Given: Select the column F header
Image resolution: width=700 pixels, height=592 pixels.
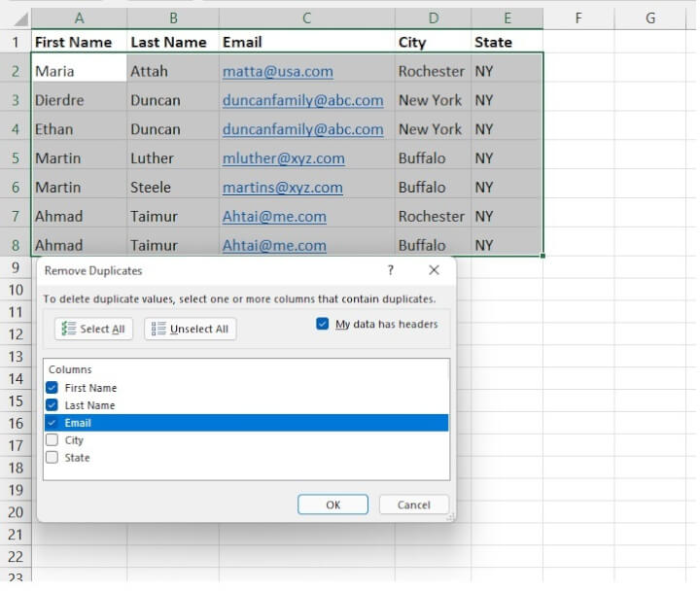Looking at the screenshot, I should pyautogui.click(x=578, y=17).
